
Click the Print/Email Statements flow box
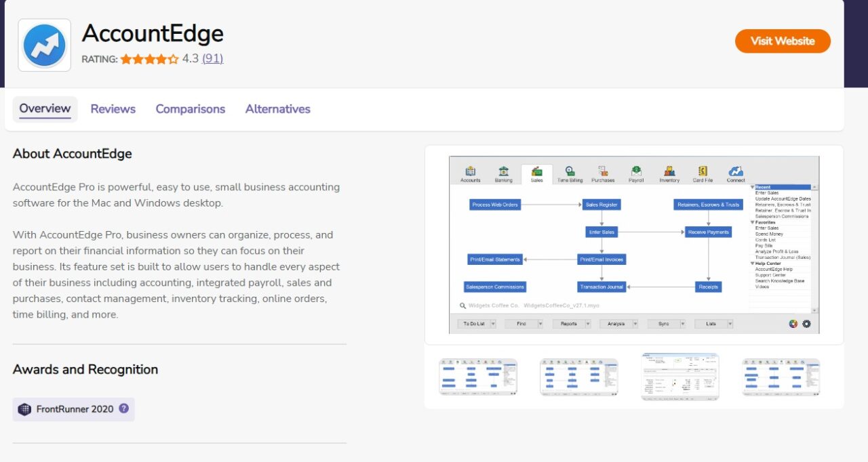(x=496, y=259)
